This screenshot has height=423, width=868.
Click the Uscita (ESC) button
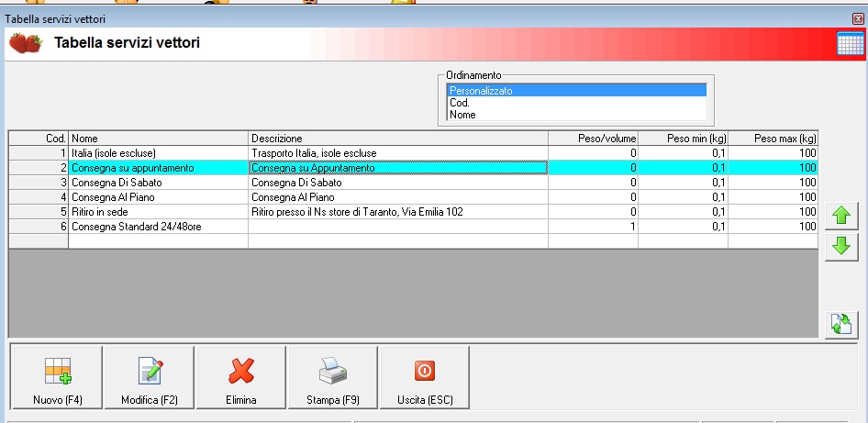425,378
